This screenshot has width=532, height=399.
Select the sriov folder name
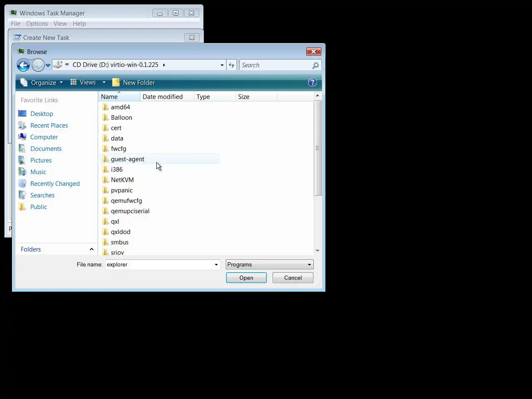pos(117,252)
